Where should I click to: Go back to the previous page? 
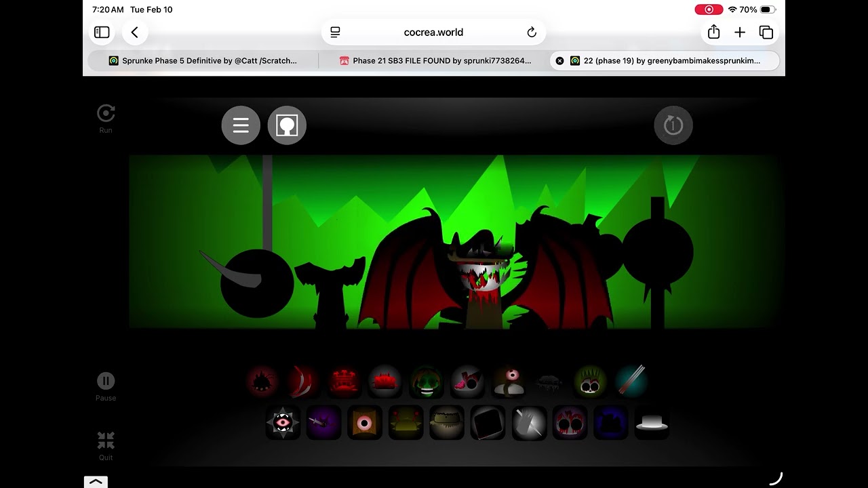point(135,32)
